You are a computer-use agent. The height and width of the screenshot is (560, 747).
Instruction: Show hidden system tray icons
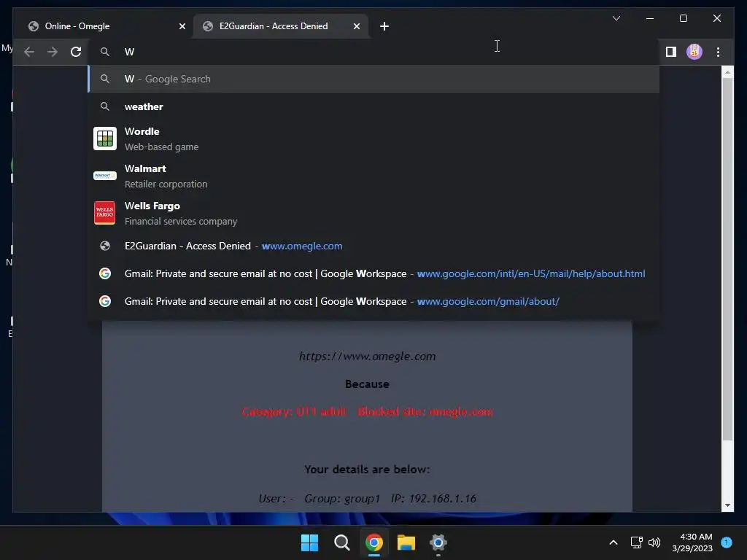click(x=614, y=542)
